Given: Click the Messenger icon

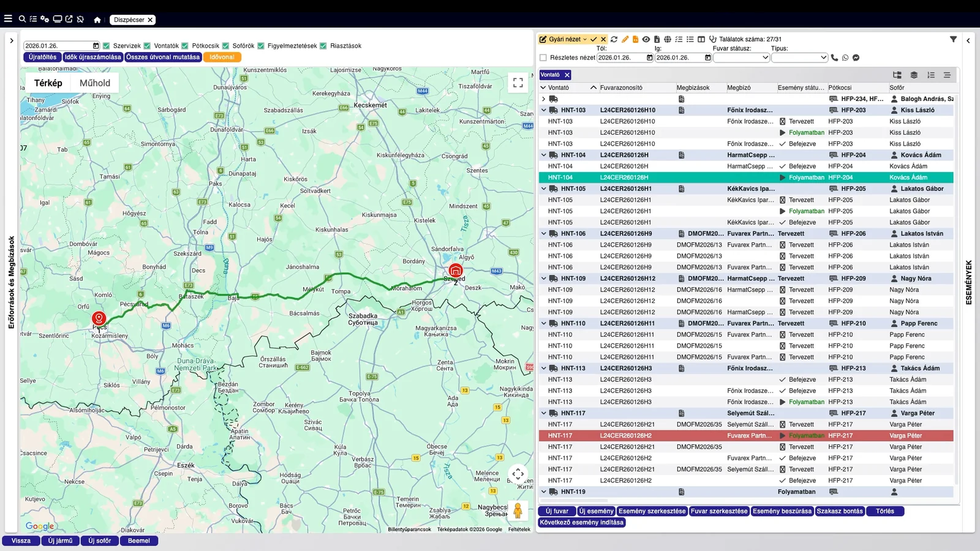Looking at the screenshot, I should pos(856,58).
